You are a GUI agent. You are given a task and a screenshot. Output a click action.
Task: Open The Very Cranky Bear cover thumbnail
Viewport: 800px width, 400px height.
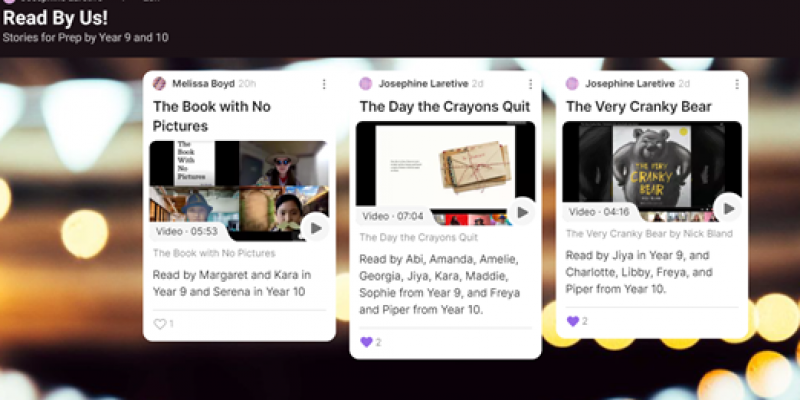click(652, 171)
